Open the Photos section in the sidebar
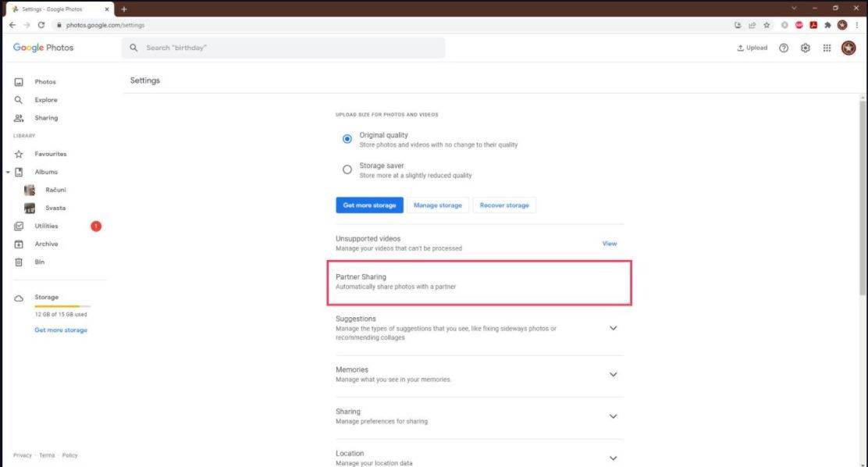The width and height of the screenshot is (868, 467). (45, 81)
